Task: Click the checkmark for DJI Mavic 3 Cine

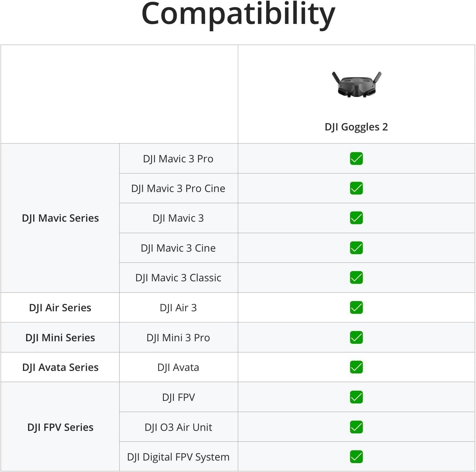Action: coord(356,248)
